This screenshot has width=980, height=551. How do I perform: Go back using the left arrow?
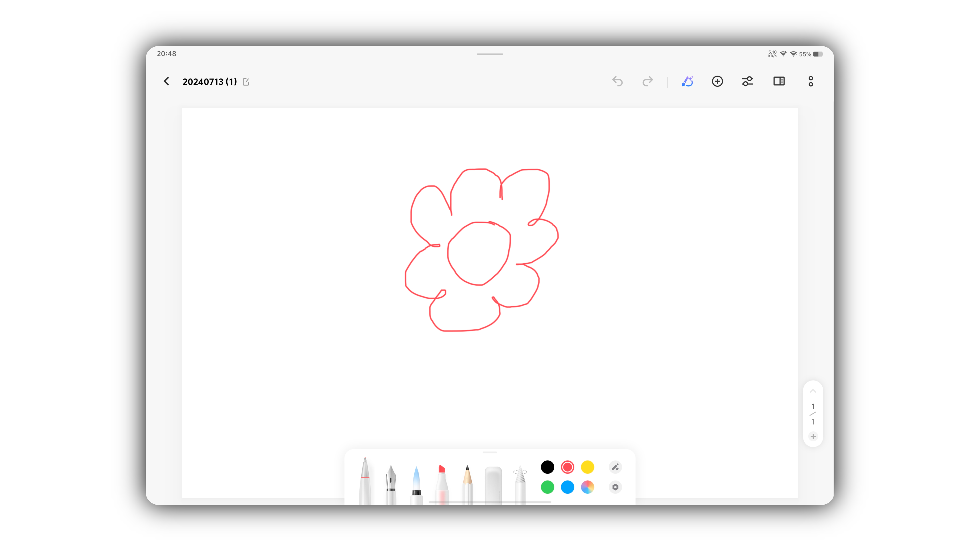(166, 81)
